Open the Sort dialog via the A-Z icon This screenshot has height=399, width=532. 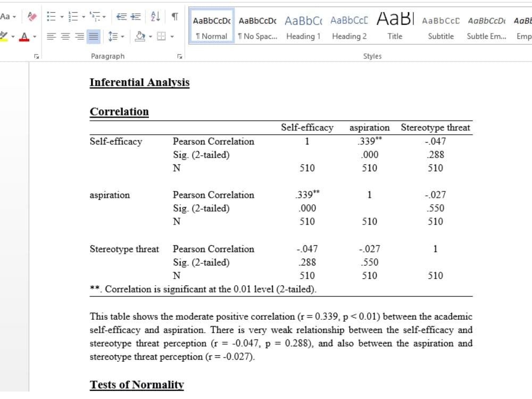[155, 16]
